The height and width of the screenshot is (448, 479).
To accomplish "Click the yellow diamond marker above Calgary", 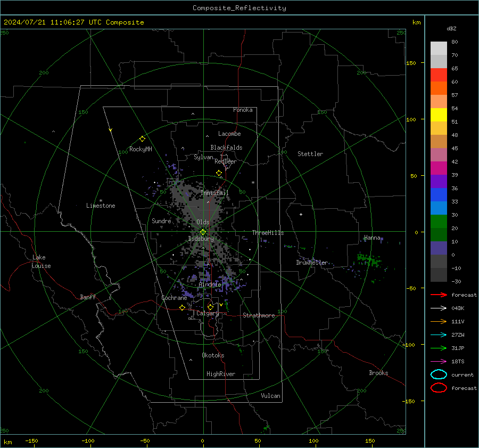I will tap(210, 307).
